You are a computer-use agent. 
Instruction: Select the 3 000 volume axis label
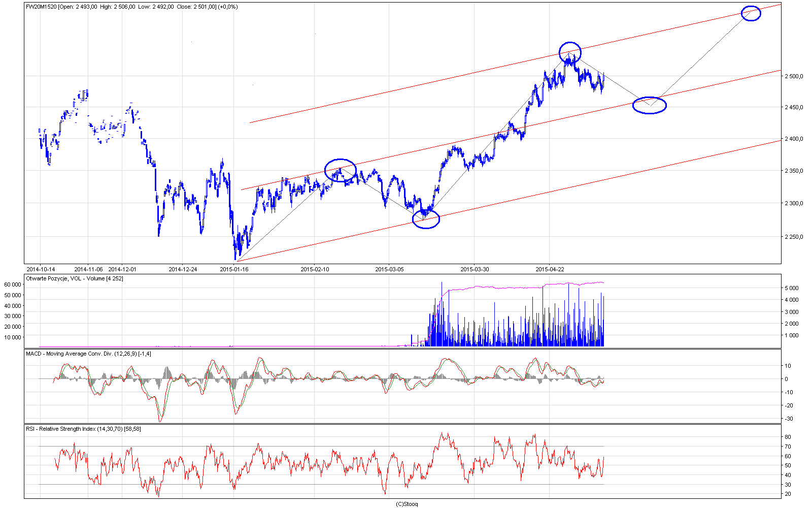[792, 312]
